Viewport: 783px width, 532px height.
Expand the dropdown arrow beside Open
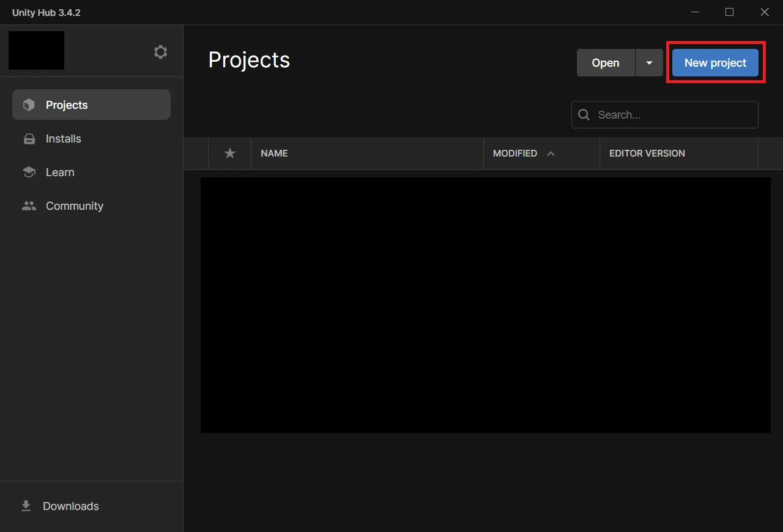pos(649,63)
